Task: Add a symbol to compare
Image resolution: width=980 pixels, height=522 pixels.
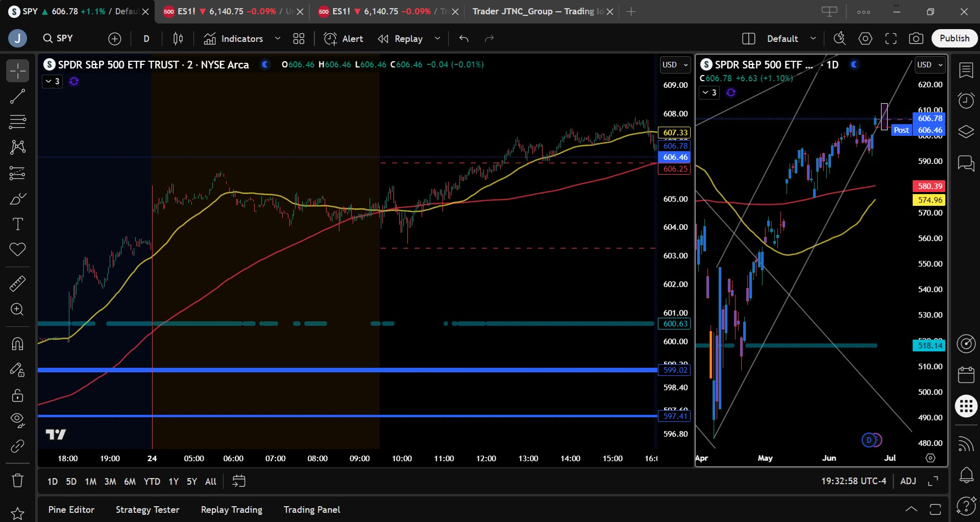Action: [x=115, y=38]
